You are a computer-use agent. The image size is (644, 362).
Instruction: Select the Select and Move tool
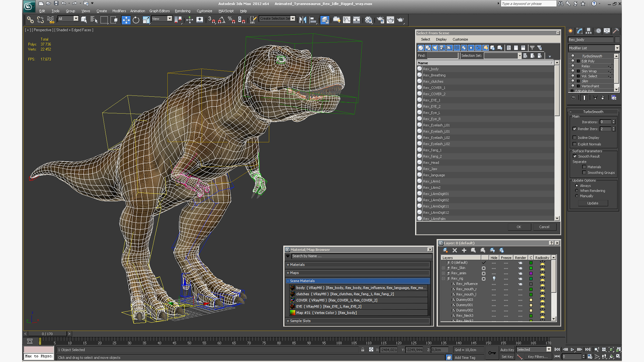tap(126, 20)
